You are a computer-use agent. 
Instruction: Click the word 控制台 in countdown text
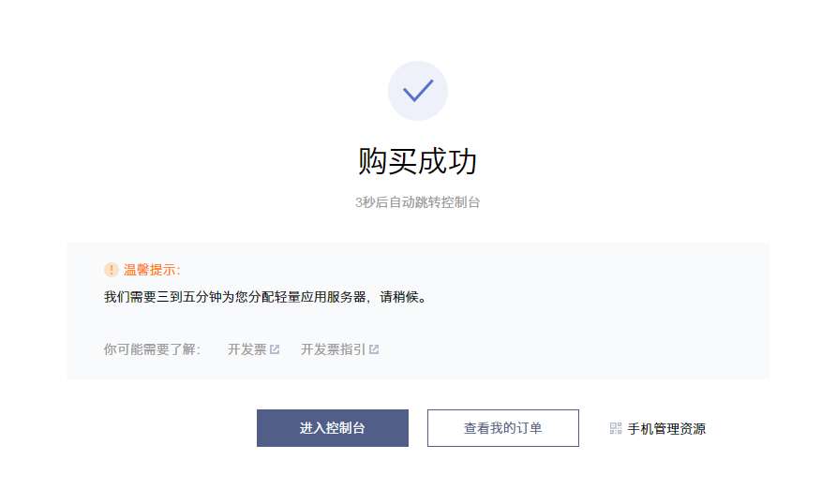[462, 202]
